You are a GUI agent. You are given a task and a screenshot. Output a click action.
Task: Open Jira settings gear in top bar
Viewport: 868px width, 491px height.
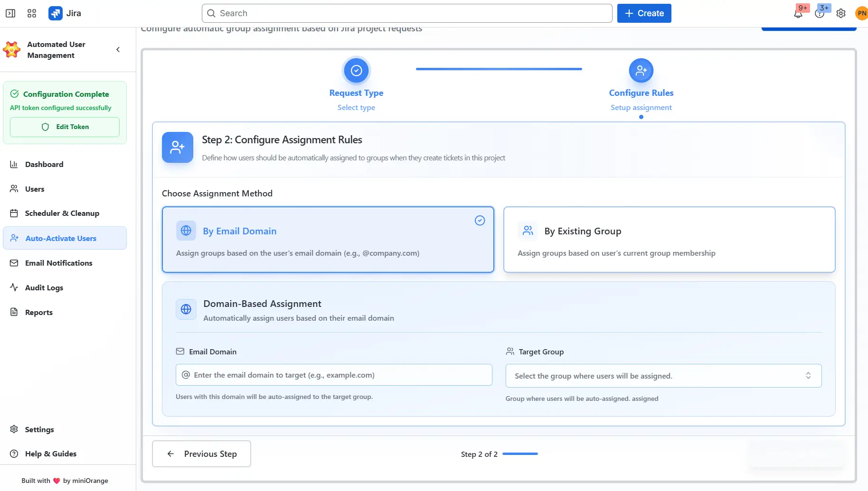tap(841, 13)
